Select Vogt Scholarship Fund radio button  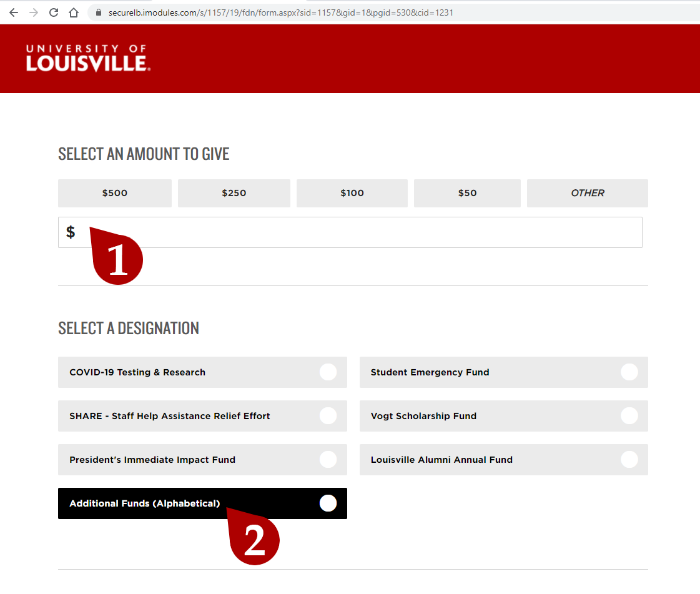coord(629,416)
